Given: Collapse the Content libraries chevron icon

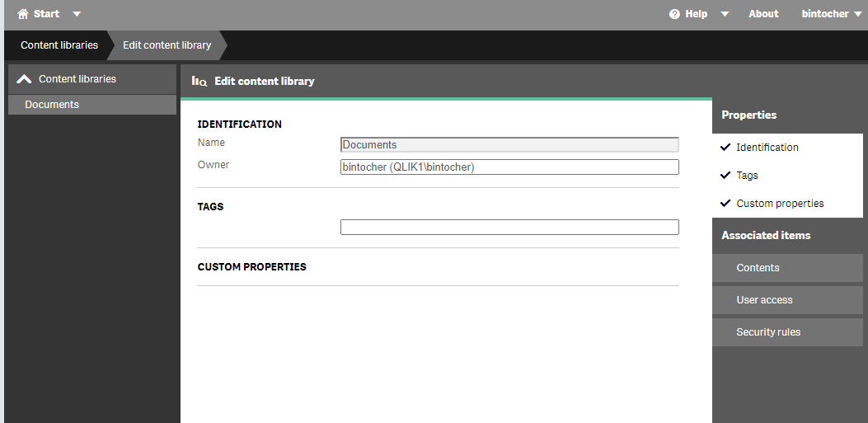Looking at the screenshot, I should (25, 79).
